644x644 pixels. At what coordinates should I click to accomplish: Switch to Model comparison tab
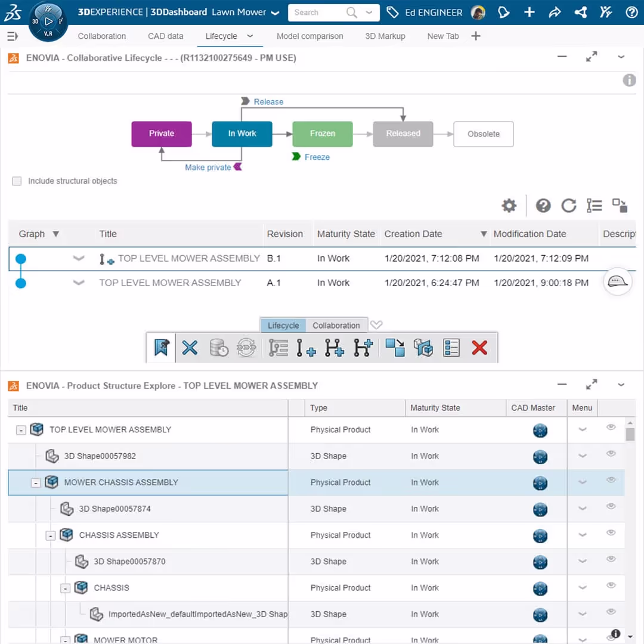pyautogui.click(x=309, y=36)
